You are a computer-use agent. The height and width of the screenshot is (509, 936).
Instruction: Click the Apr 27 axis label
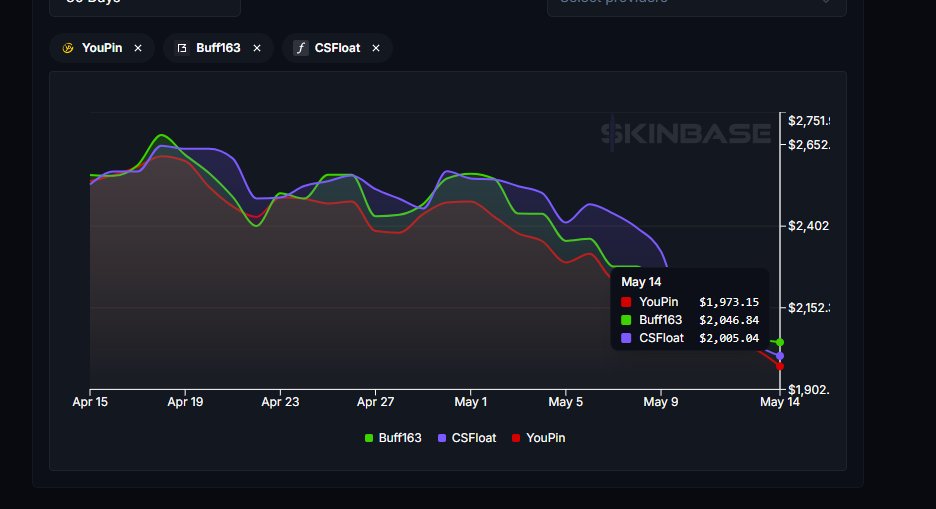pos(375,402)
